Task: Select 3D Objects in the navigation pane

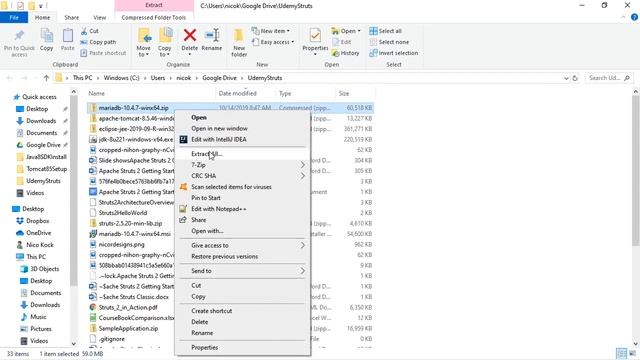Action: [44, 269]
